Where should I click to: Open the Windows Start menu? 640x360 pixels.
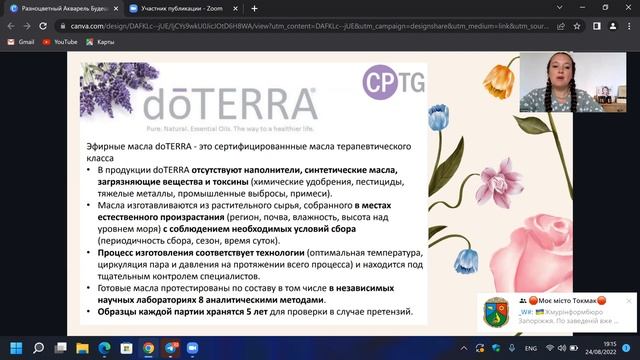point(16,348)
